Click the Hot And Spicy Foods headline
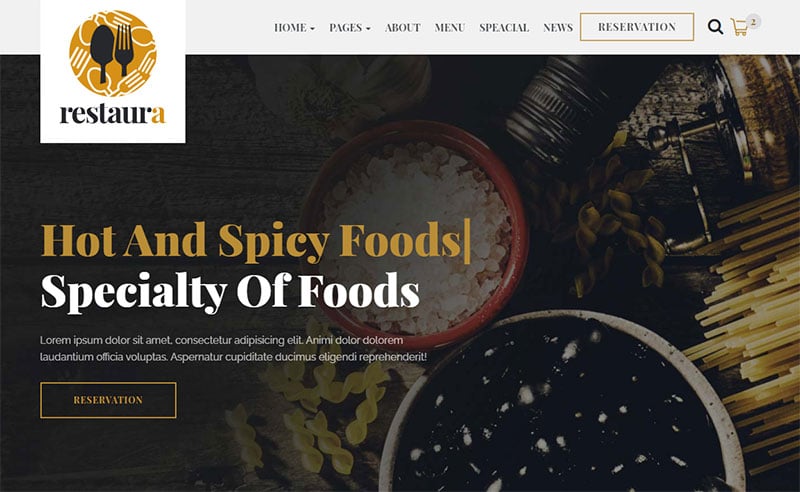The height and width of the screenshot is (492, 800). pos(255,240)
